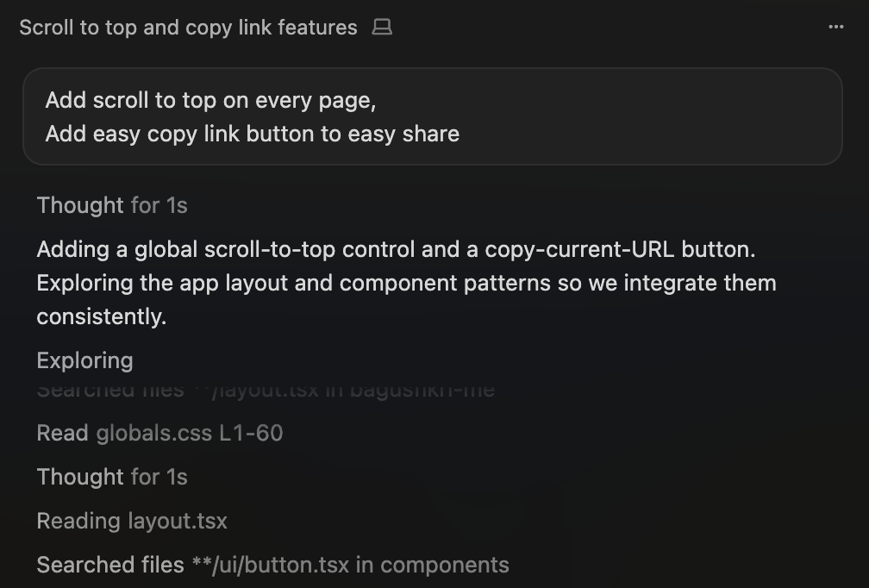Viewport: 869px width, 588px height.
Task: Click the chat title 'Scroll to top and copy link features'
Action: coord(188,28)
